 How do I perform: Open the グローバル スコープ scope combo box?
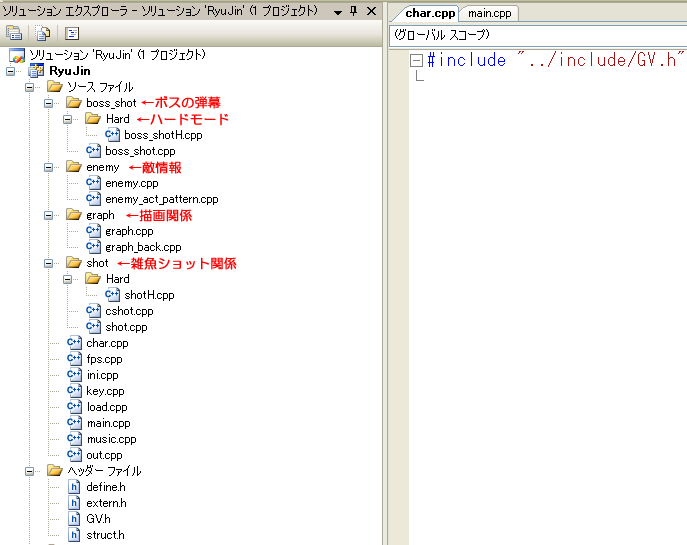click(538, 35)
